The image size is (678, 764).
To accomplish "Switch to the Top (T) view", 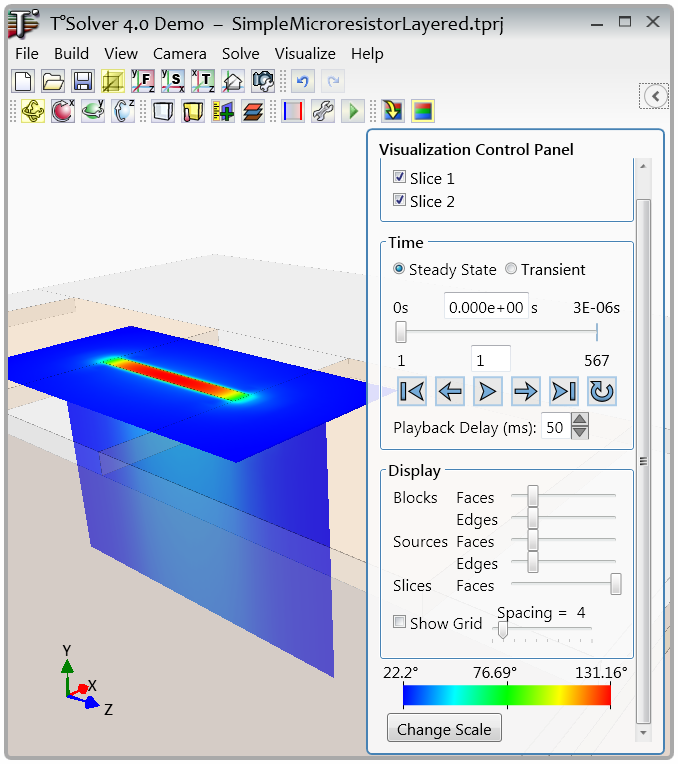I will pyautogui.click(x=203, y=81).
